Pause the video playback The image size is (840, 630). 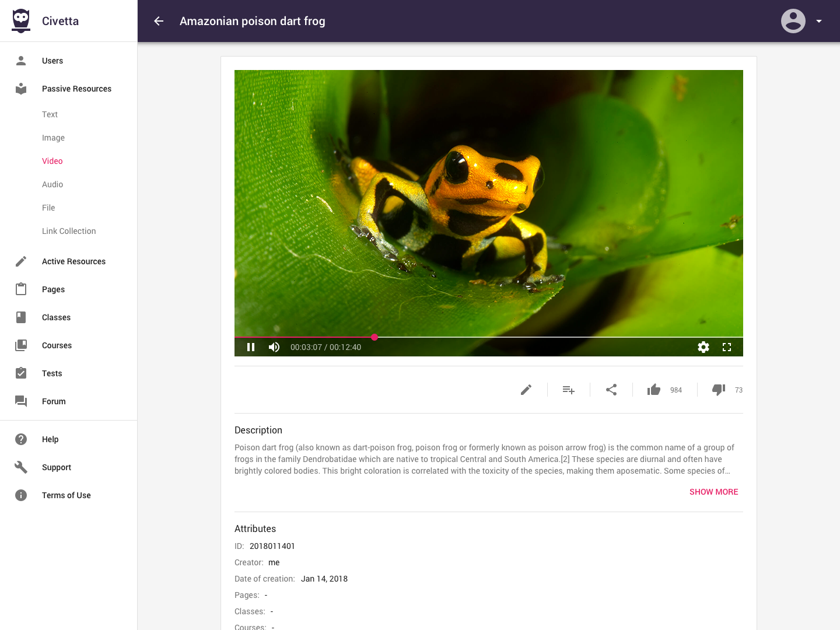pyautogui.click(x=251, y=347)
